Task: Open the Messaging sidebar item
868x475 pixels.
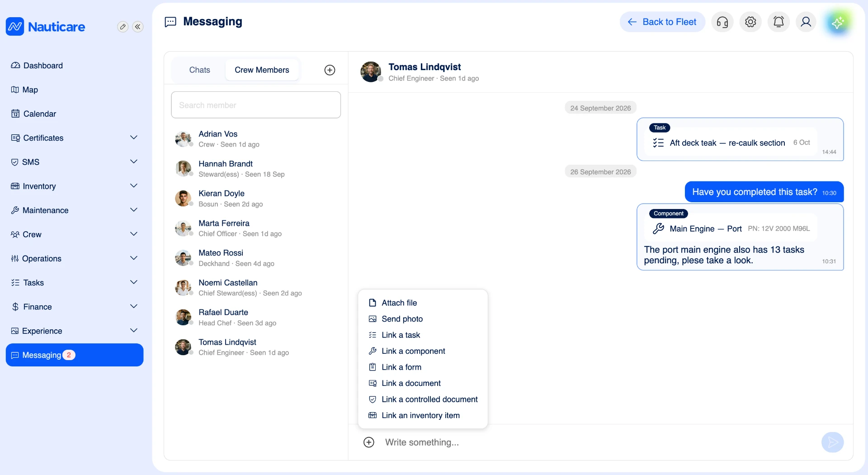Action: (x=75, y=355)
